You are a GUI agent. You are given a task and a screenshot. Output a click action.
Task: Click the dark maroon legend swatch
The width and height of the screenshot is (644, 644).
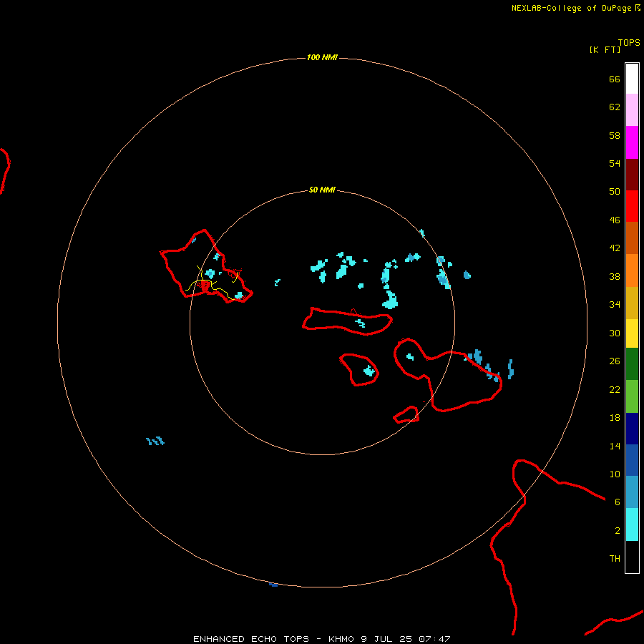(x=632, y=175)
